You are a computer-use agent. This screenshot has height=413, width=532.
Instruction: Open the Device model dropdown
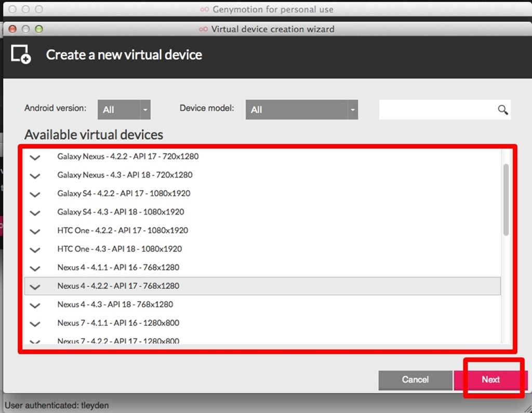click(x=302, y=110)
